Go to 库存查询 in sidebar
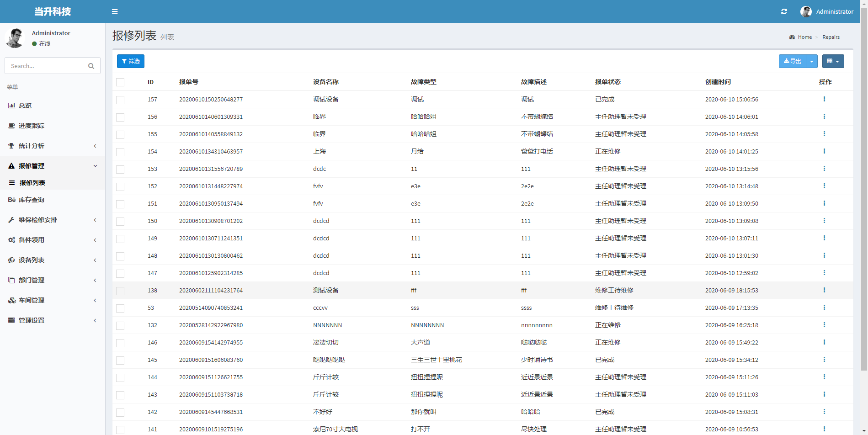 point(31,200)
